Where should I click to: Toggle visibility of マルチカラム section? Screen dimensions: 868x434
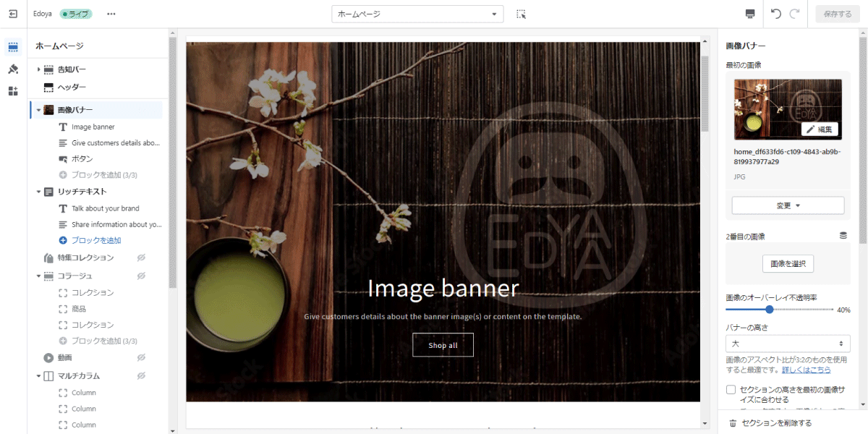coord(142,376)
